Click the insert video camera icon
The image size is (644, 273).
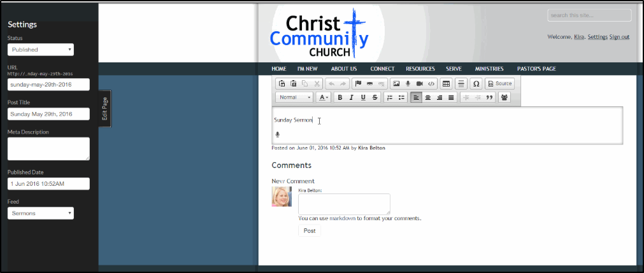419,83
